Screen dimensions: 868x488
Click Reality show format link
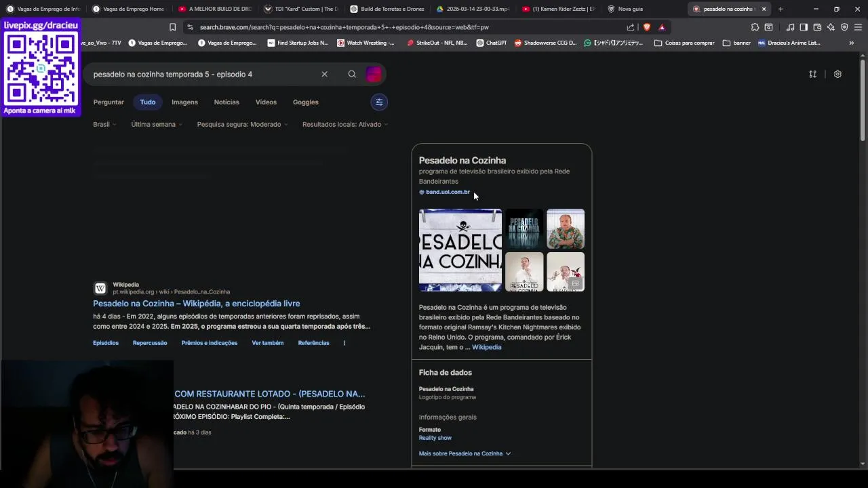[435, 438]
